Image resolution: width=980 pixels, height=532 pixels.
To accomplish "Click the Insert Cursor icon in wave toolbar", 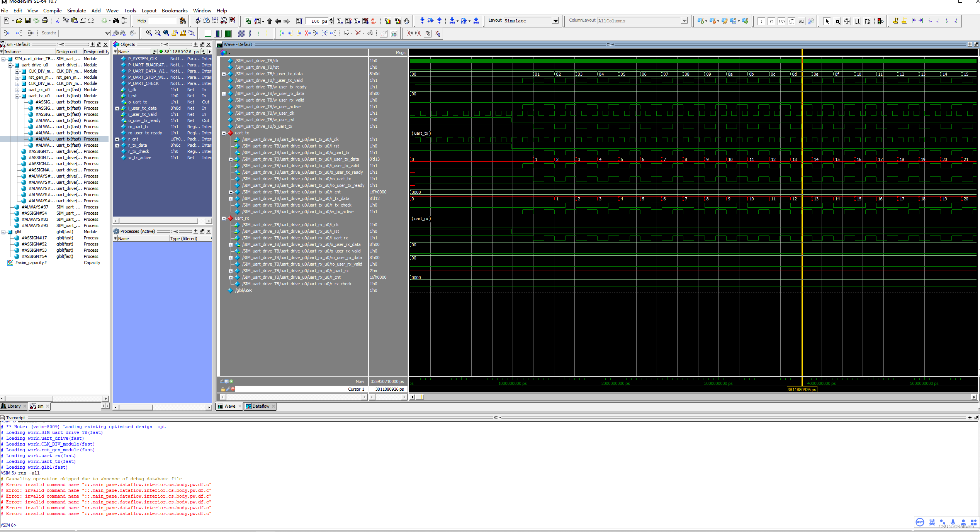I will click(896, 21).
